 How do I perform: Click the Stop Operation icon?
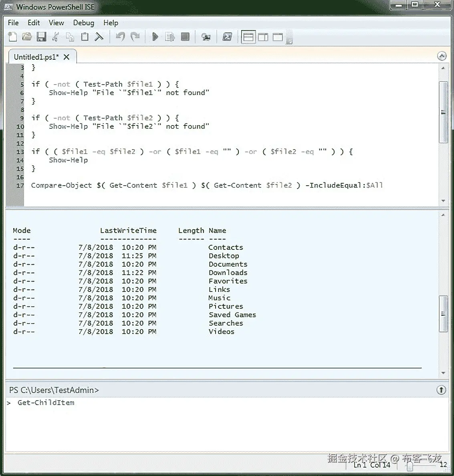(x=185, y=36)
